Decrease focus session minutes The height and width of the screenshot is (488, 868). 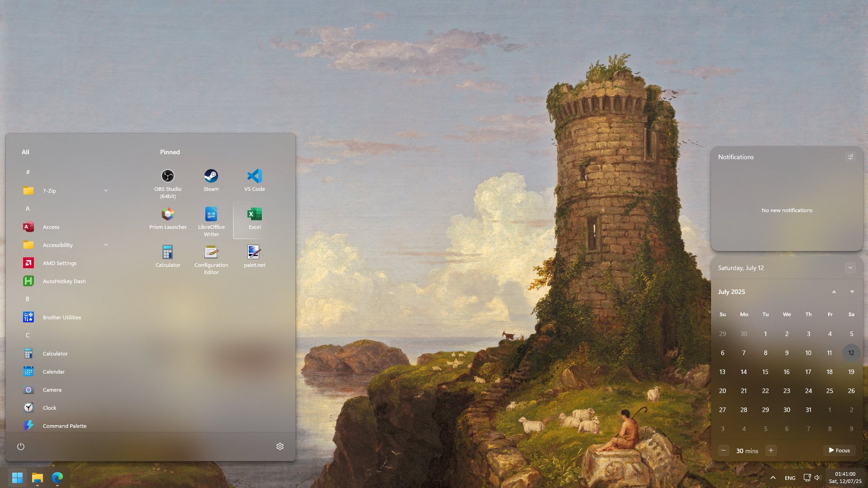click(724, 450)
